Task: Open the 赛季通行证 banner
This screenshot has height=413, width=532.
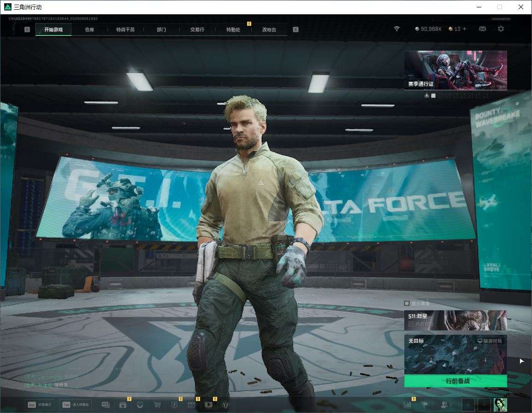Action: tap(455, 70)
